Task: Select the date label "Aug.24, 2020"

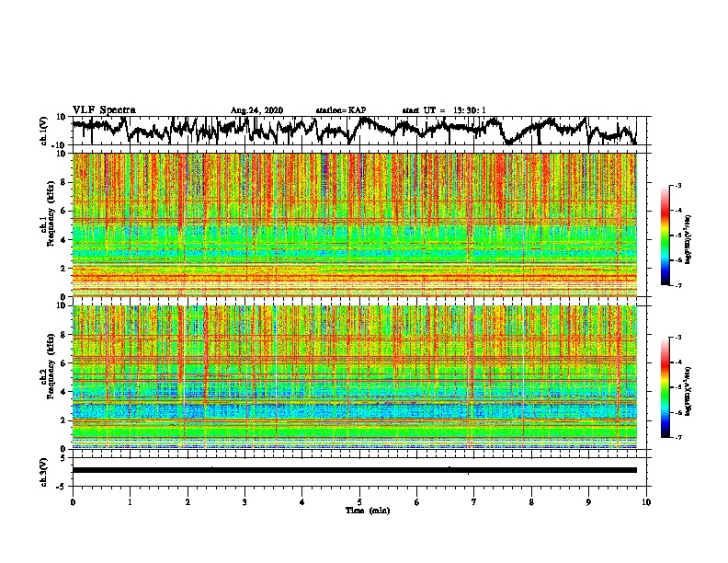Action: 256,110
